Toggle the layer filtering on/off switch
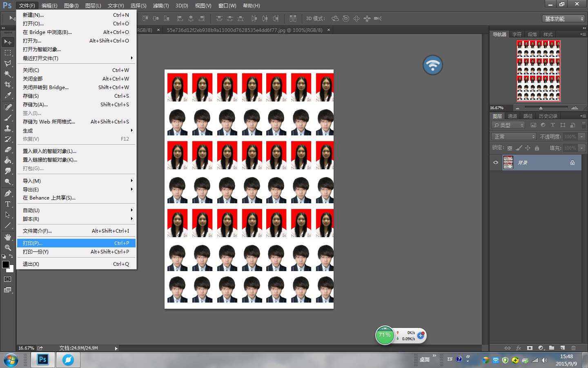The height and width of the screenshot is (368, 588). point(584,125)
